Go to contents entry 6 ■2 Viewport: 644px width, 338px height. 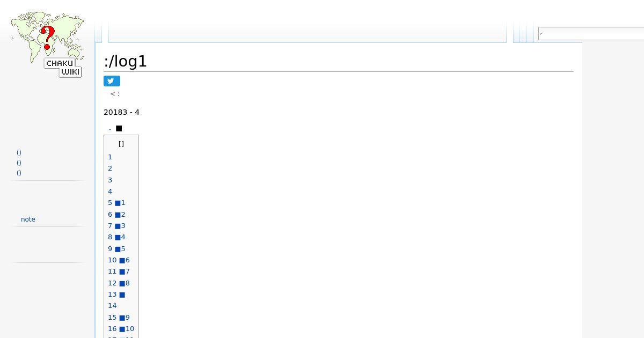[116, 215]
